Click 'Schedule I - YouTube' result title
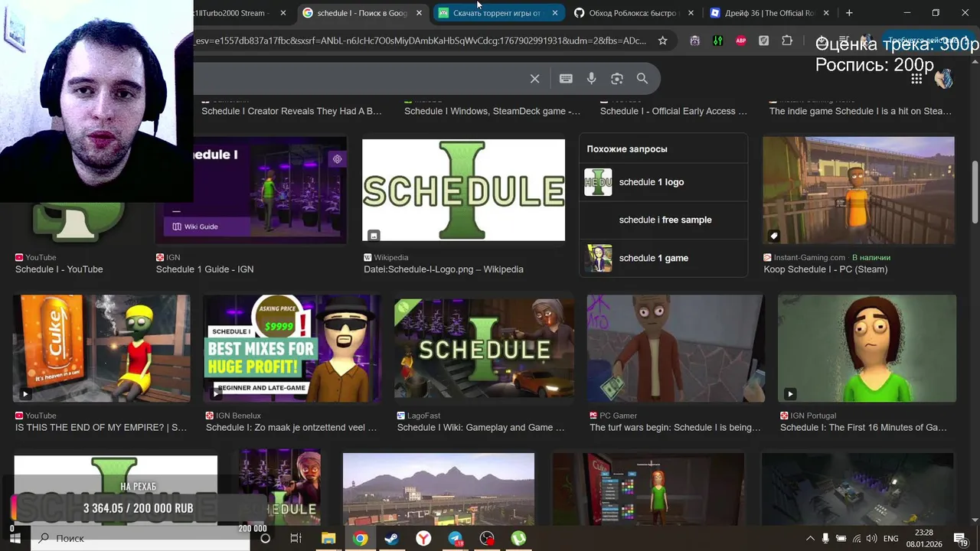This screenshot has width=980, height=551. pyautogui.click(x=59, y=269)
